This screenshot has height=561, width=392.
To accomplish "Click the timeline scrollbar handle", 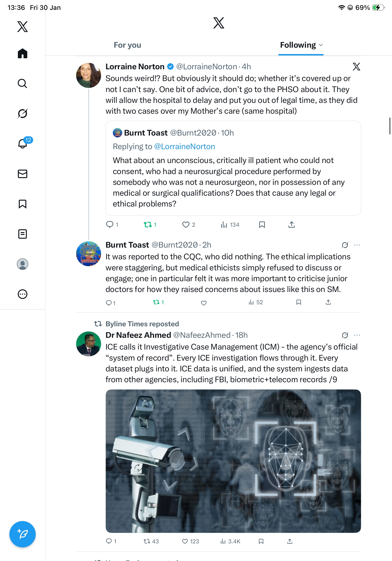I will (390, 126).
